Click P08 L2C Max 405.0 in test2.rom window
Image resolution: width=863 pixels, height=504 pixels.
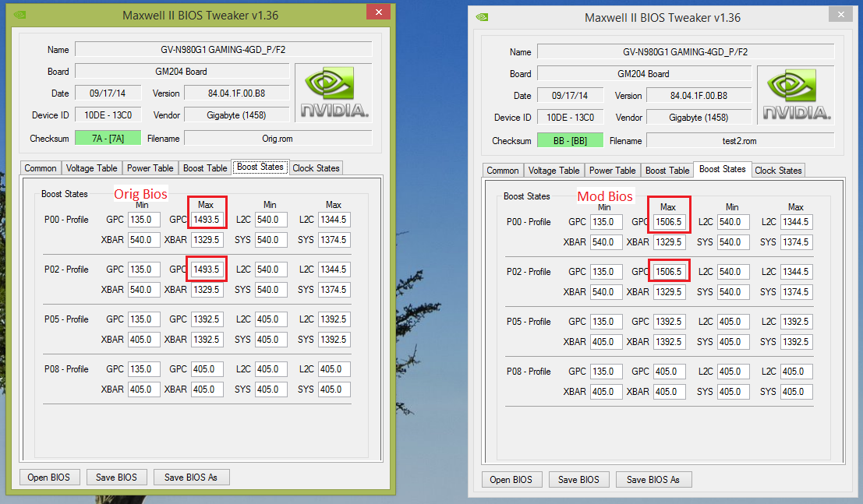[x=797, y=372]
